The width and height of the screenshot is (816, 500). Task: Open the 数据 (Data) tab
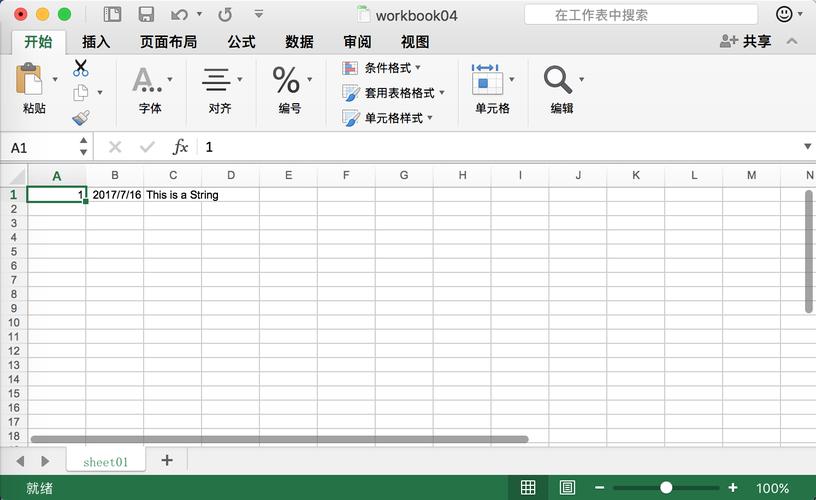click(x=299, y=42)
